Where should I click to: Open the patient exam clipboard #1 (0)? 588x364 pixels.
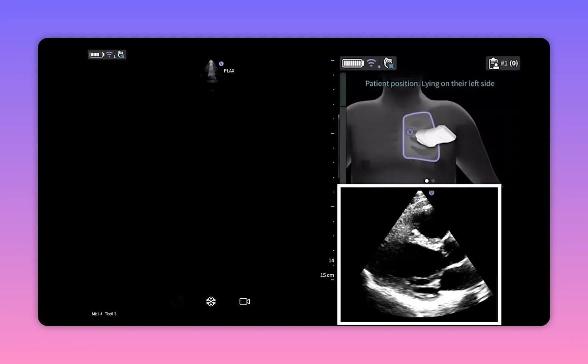(503, 63)
